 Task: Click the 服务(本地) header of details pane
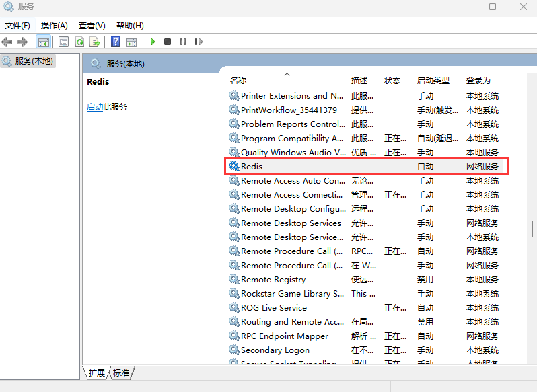[125, 64]
